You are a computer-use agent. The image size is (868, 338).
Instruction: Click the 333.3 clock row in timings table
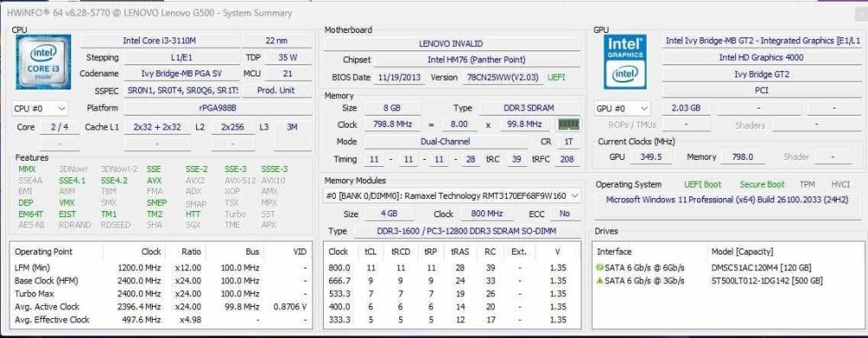coord(451,320)
